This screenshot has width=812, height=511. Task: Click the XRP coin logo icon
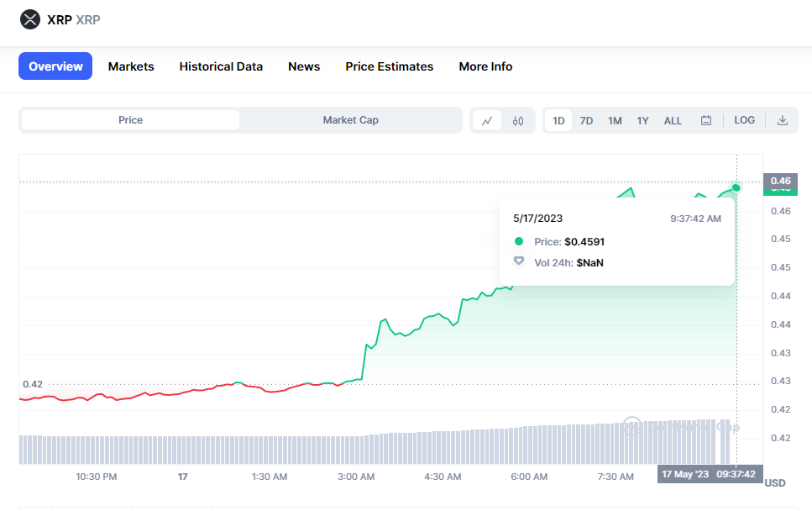[x=30, y=19]
